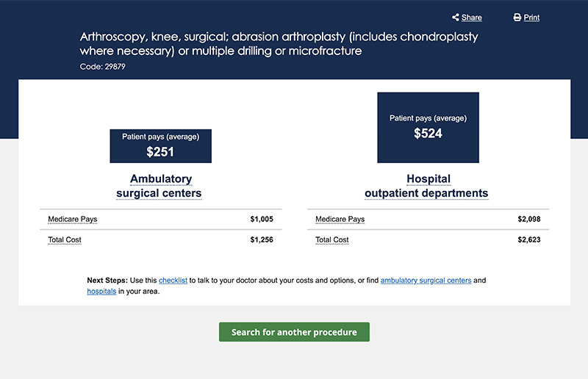Click the printer icon

coord(517,18)
